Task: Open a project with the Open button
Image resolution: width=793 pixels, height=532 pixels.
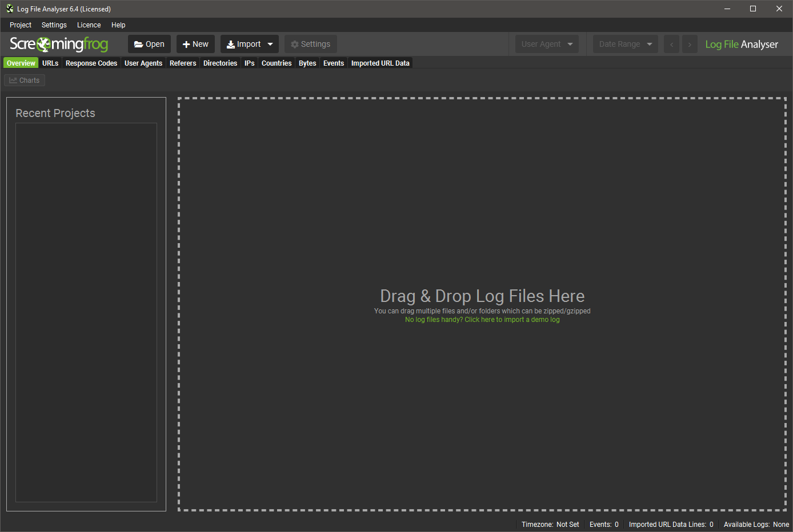Action: [149, 44]
